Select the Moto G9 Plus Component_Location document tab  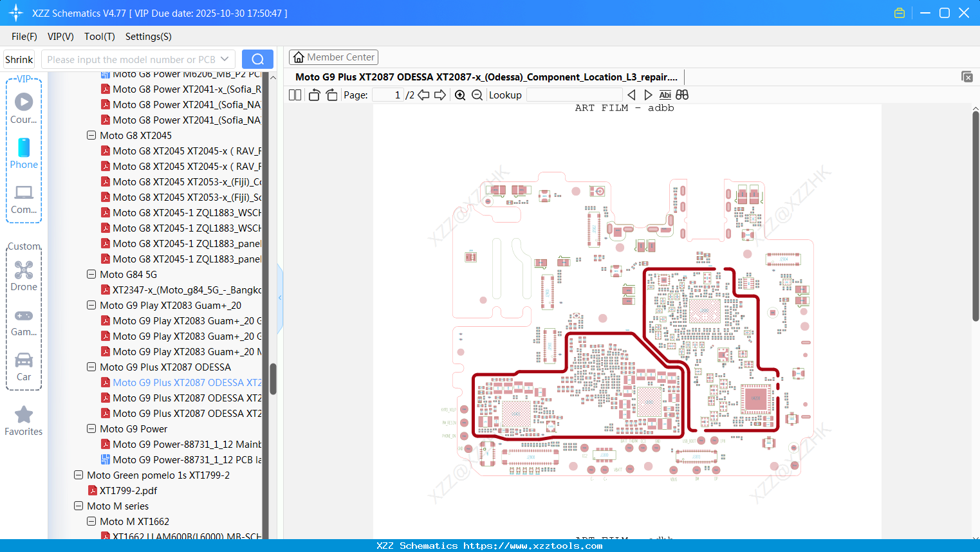[486, 77]
